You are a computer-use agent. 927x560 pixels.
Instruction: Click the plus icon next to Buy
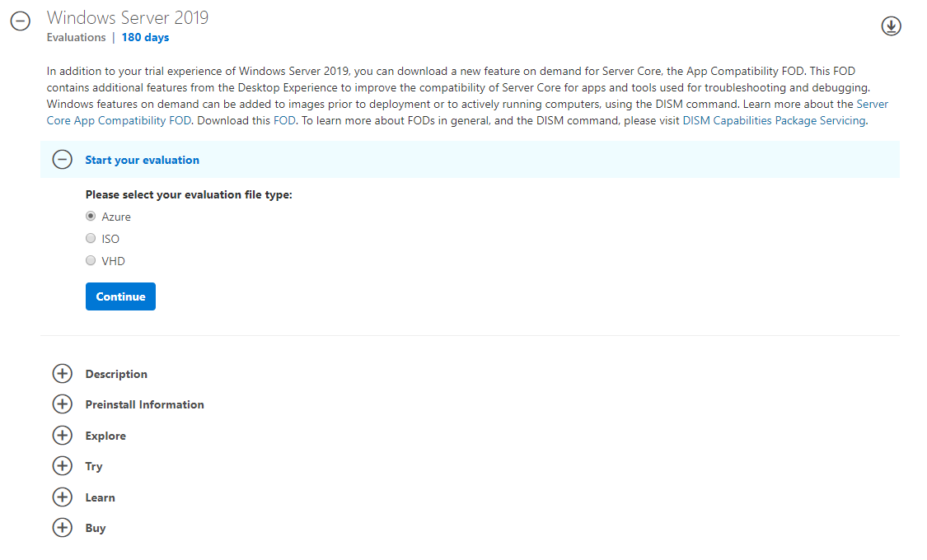coord(62,527)
